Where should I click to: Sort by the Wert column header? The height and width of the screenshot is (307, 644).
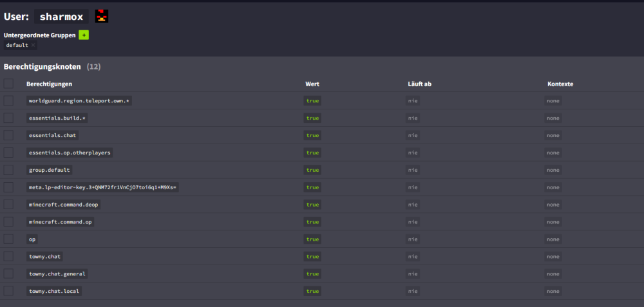pos(312,84)
